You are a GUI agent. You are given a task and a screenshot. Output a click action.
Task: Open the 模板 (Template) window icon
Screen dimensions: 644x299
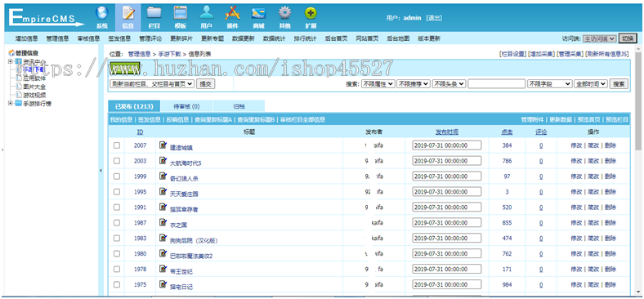point(181,13)
